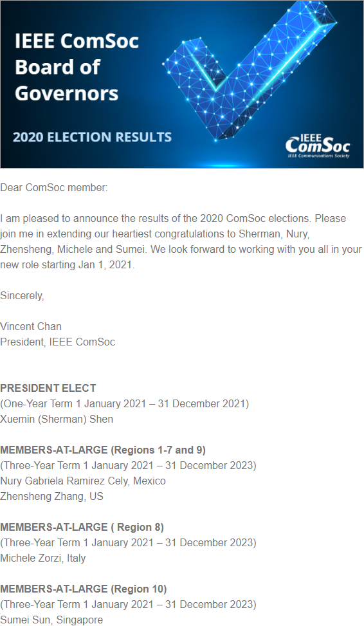
Task: Select Sumei Sun, Singapore line
Action: [x=51, y=620]
